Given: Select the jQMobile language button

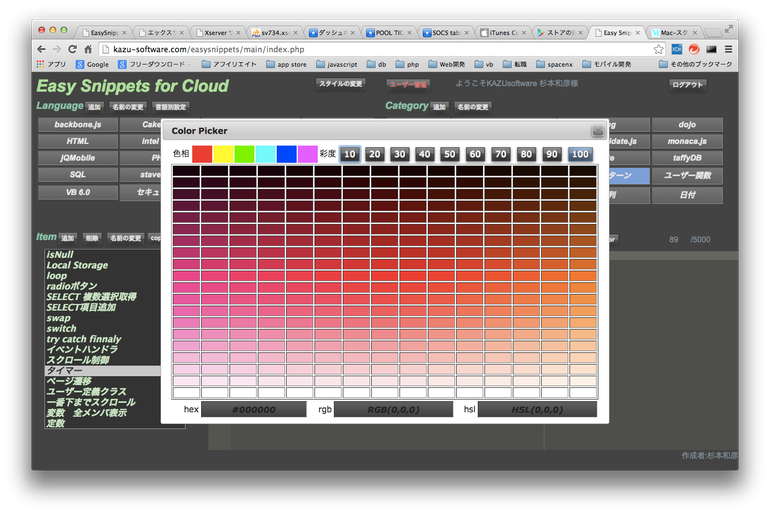Looking at the screenshot, I should coord(78,158).
